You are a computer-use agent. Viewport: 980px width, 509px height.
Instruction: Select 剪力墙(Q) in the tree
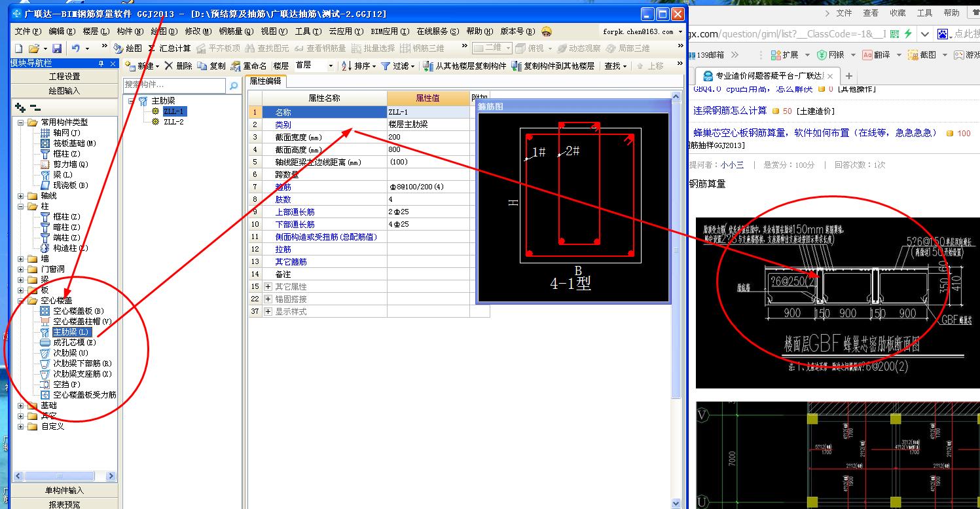tap(64, 164)
